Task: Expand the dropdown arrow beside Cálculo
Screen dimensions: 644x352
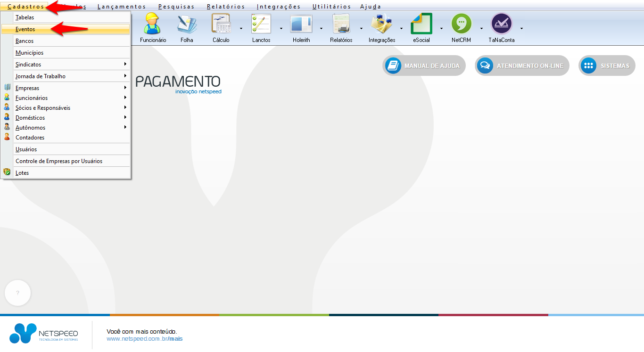Action: click(x=241, y=28)
